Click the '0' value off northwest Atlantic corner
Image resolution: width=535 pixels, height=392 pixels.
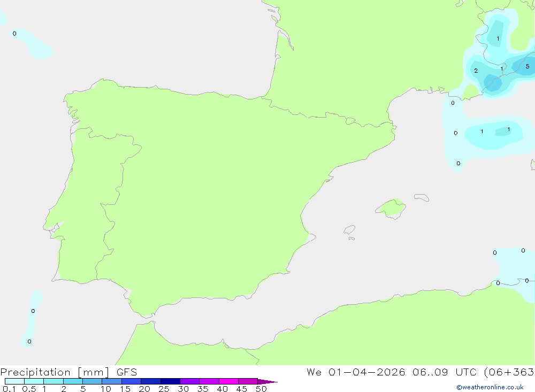[x=14, y=34]
